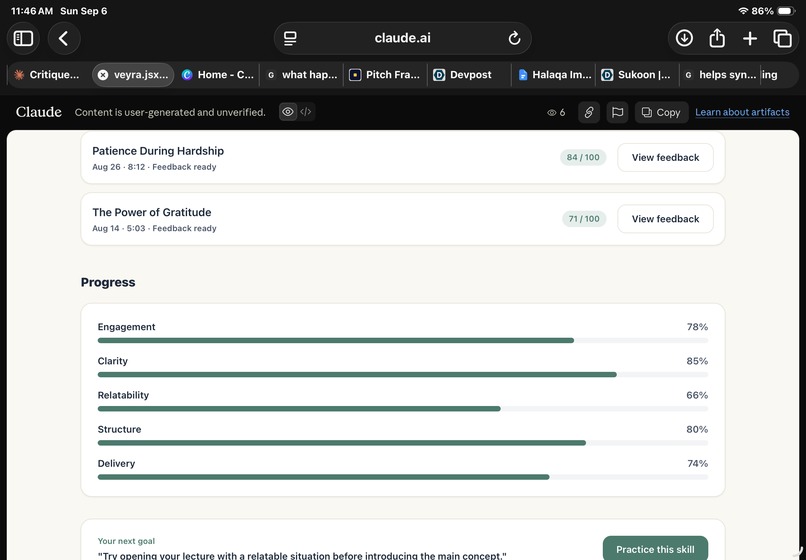Close the veyra.jsx tab

point(103,75)
